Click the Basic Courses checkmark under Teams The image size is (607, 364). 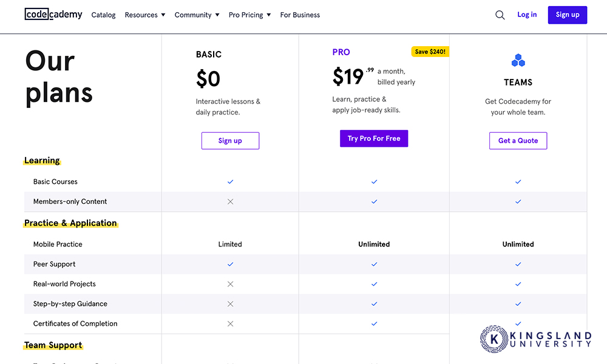[x=518, y=182]
